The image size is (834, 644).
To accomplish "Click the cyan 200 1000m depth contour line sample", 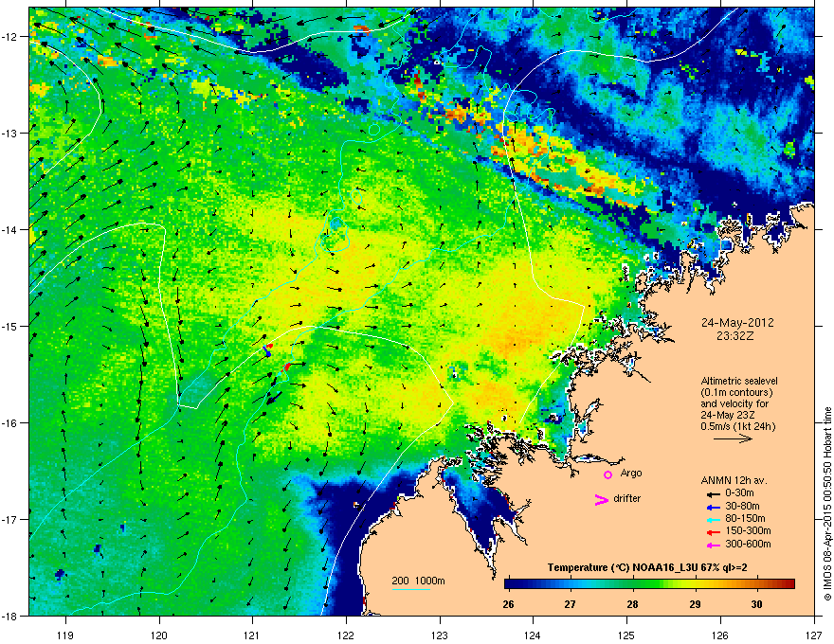I will (411, 589).
